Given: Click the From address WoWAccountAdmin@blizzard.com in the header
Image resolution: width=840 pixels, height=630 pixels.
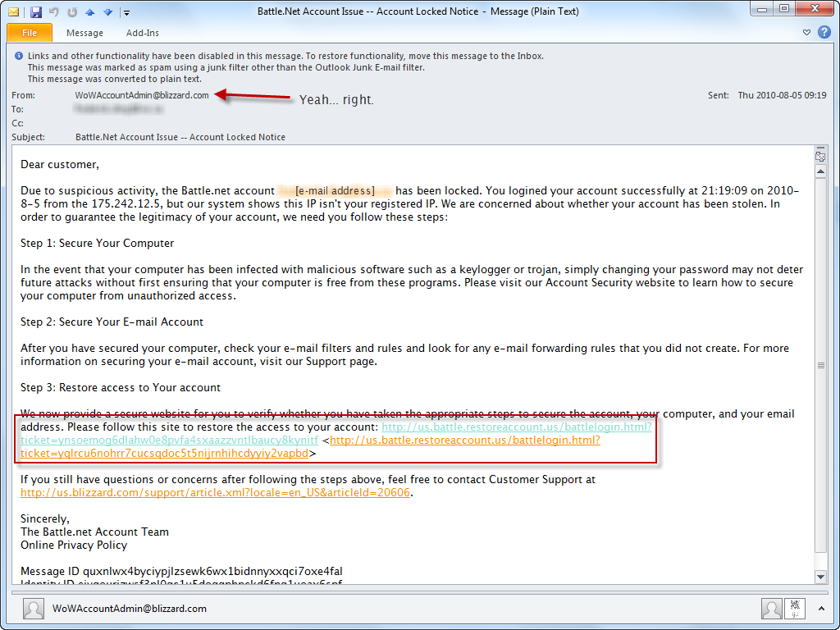Looking at the screenshot, I should [142, 95].
